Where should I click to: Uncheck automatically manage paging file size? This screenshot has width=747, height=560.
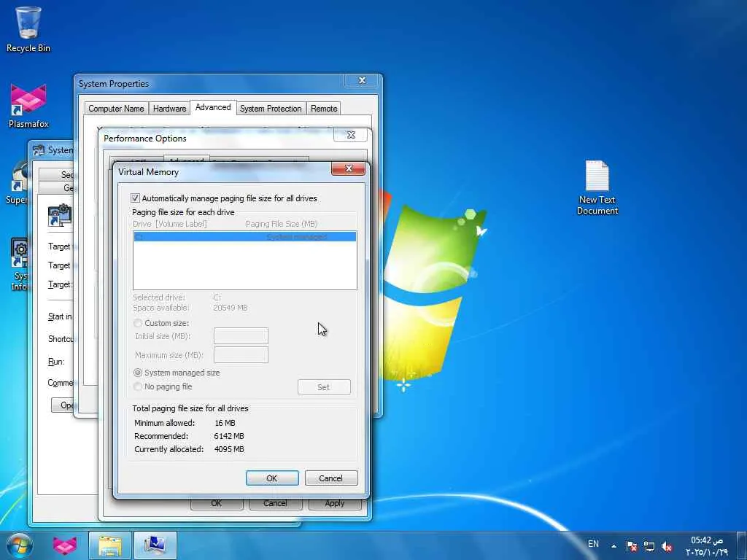(135, 198)
